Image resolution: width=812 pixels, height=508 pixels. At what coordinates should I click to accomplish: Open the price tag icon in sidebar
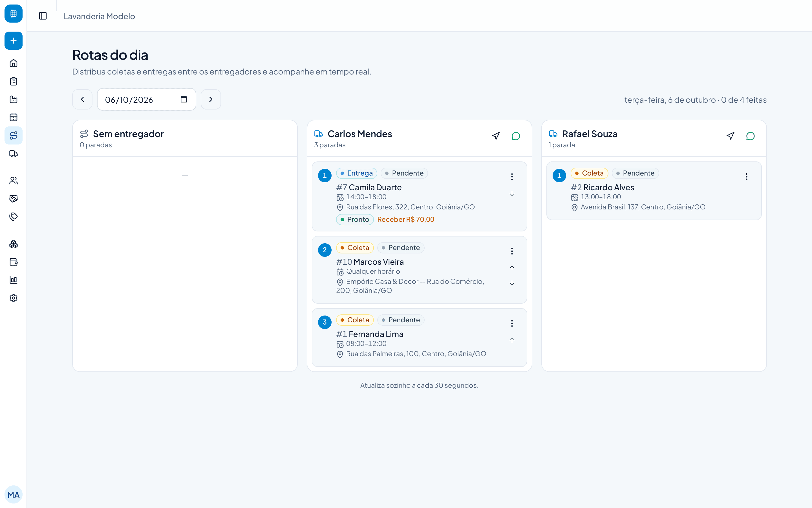coord(14,217)
